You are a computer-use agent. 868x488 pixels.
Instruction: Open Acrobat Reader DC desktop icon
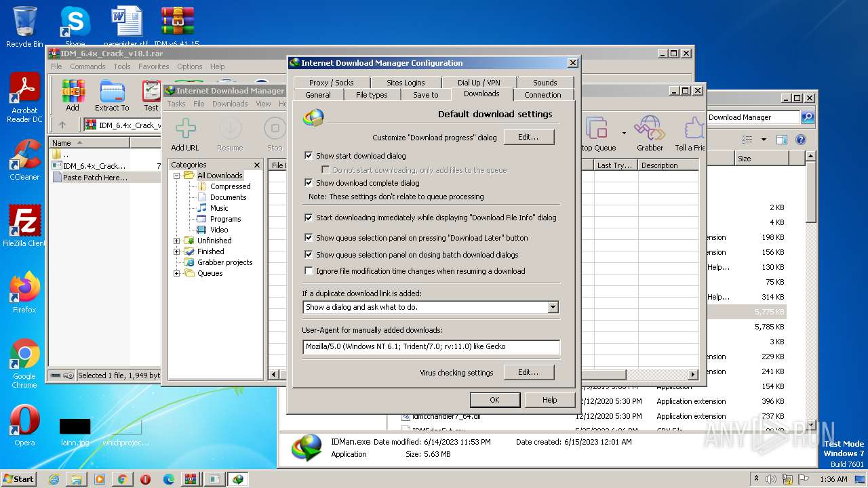click(x=24, y=98)
